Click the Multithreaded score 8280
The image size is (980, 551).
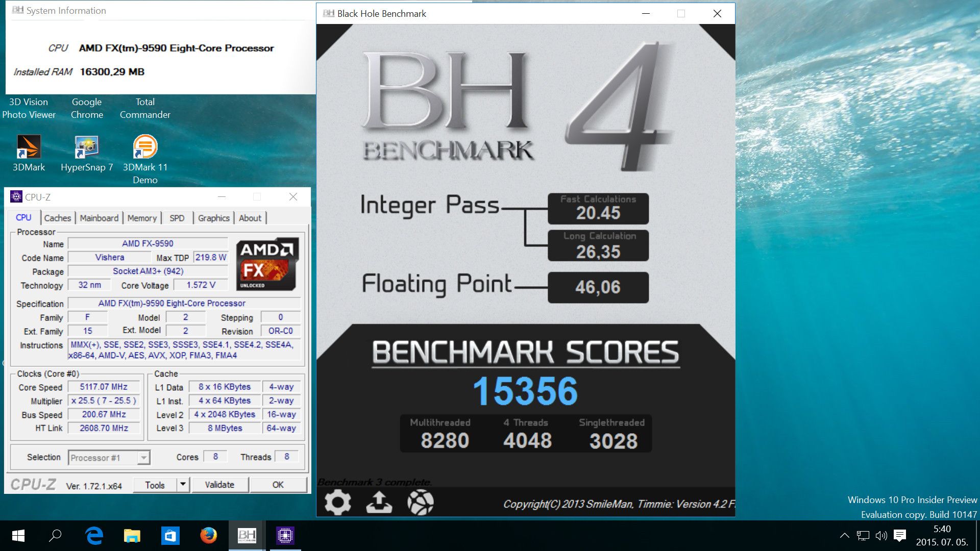coord(445,441)
